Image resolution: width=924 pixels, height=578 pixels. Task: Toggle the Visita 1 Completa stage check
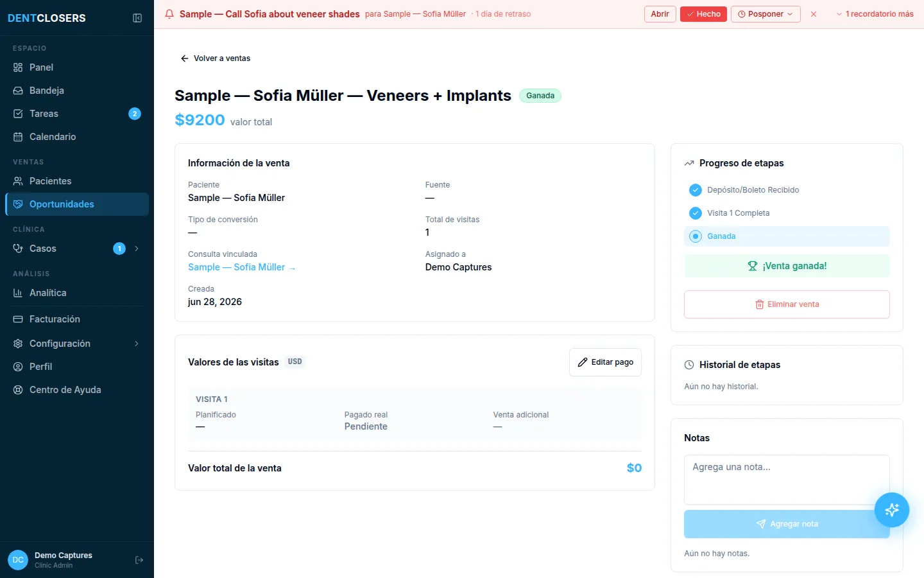695,213
